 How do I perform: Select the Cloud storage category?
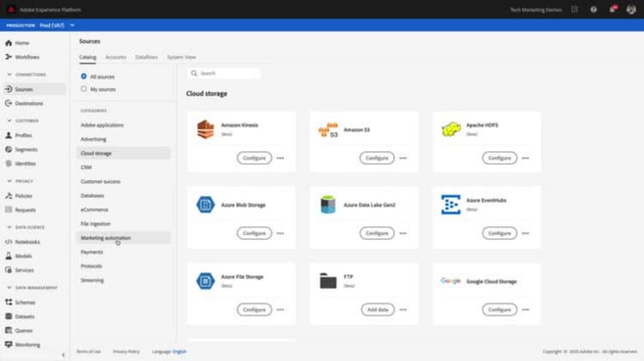123,153
